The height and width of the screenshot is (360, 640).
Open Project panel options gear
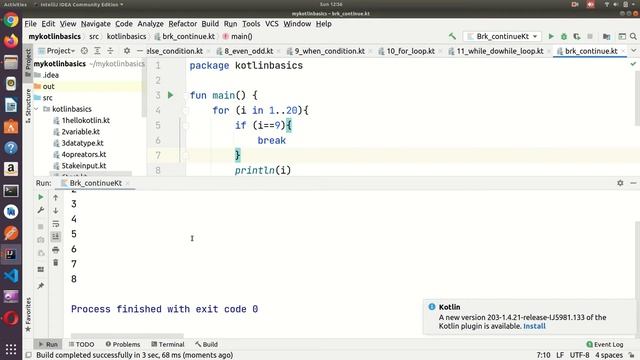[127, 51]
